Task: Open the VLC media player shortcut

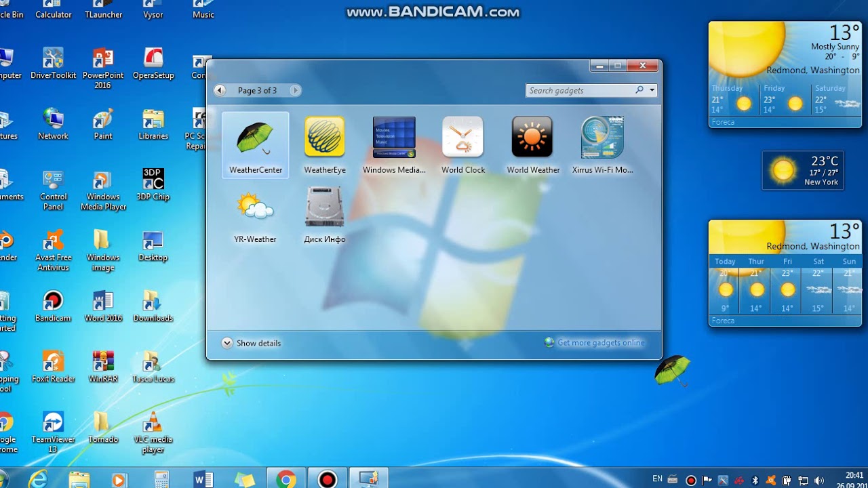Action: pyautogui.click(x=153, y=432)
